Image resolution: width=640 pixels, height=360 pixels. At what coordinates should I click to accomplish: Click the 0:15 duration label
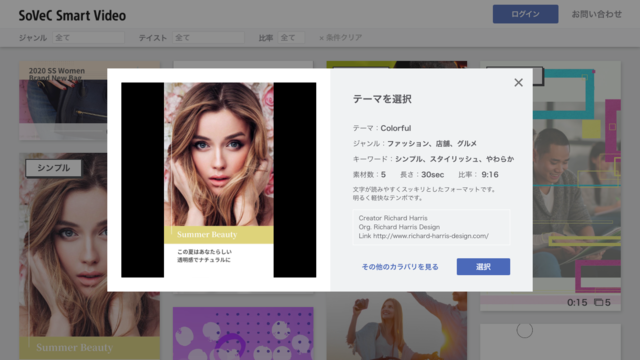(577, 302)
